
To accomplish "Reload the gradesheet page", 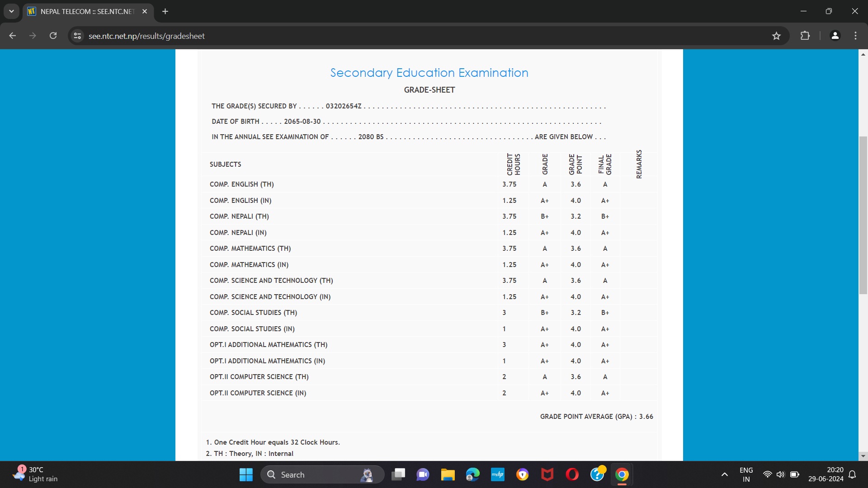I will click(x=53, y=36).
